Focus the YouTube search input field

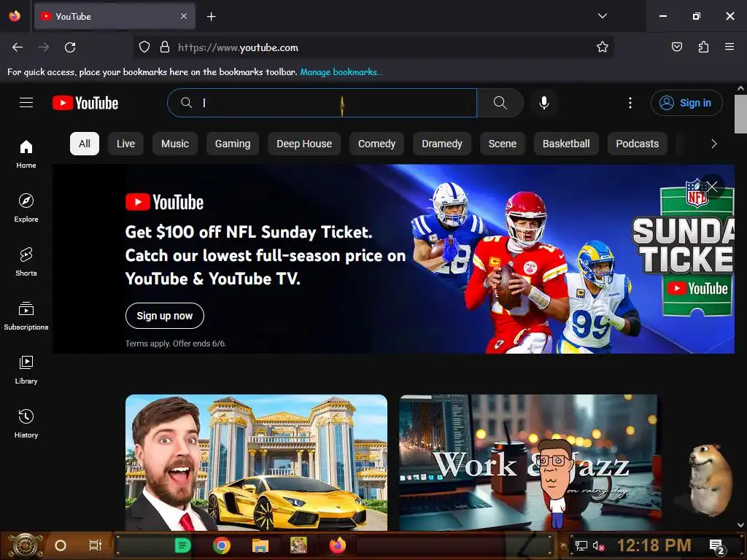coord(322,102)
